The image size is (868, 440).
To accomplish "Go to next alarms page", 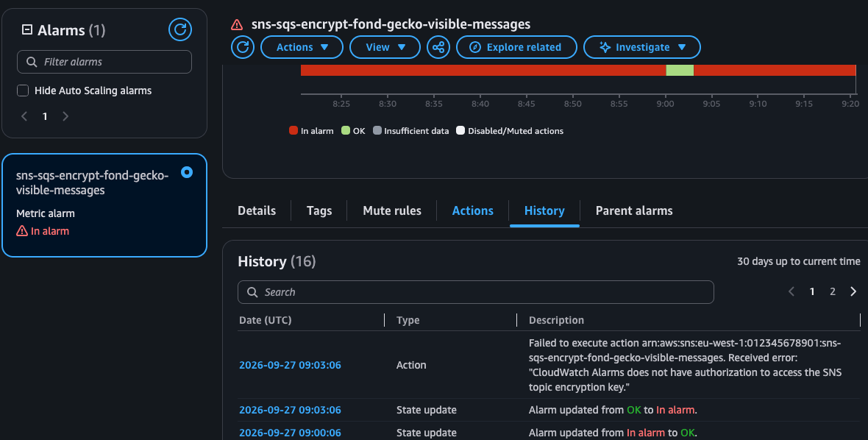I will [x=65, y=116].
